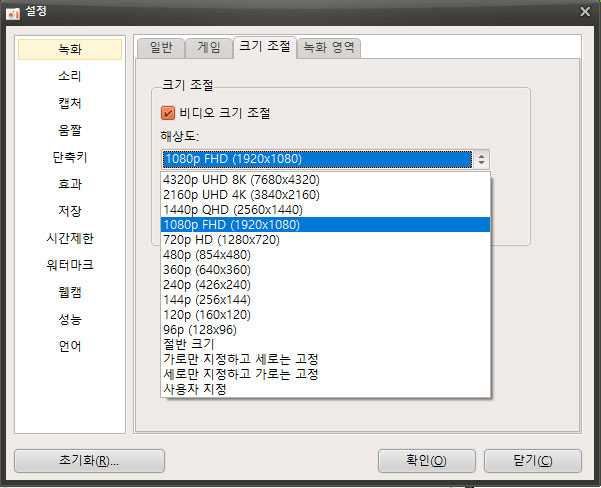Select the 크기 조절 tab
Screen dimensions: 601x488
click(x=264, y=47)
